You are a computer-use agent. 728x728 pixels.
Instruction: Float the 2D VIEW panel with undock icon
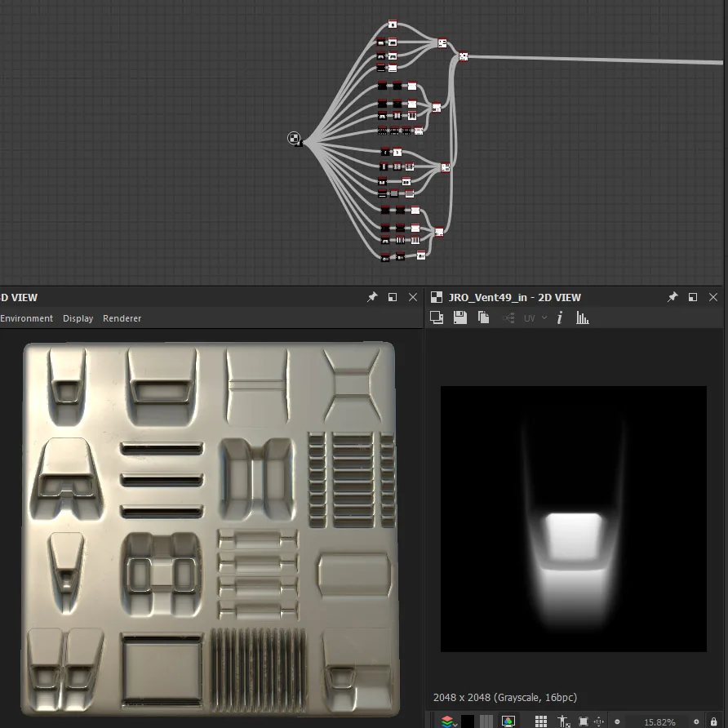(x=693, y=297)
